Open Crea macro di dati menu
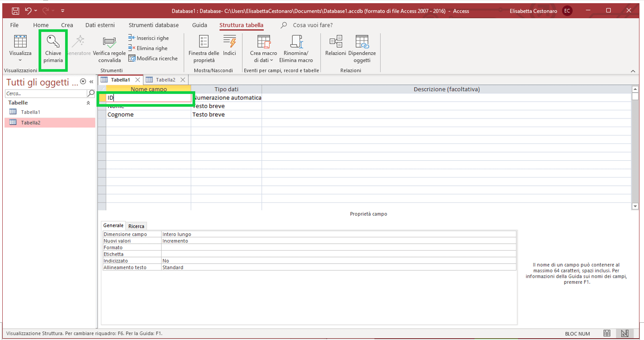Screen dimensions: 644x340 tap(264, 49)
